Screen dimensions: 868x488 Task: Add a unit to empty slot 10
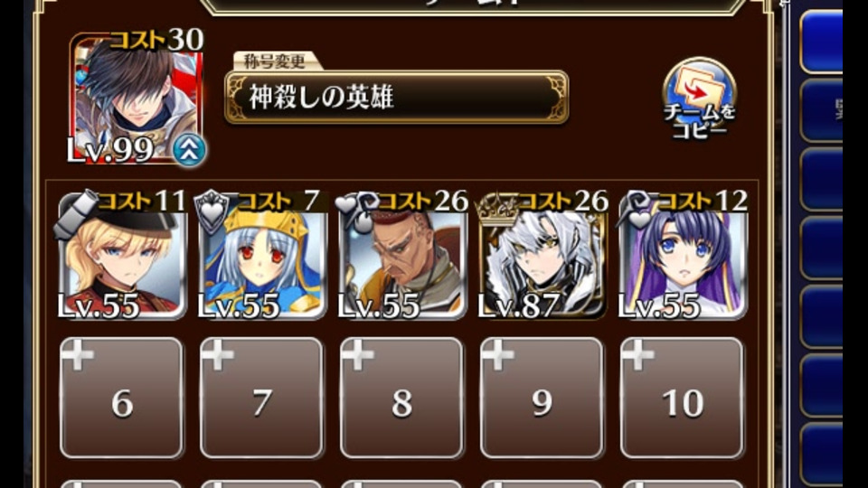point(682,398)
